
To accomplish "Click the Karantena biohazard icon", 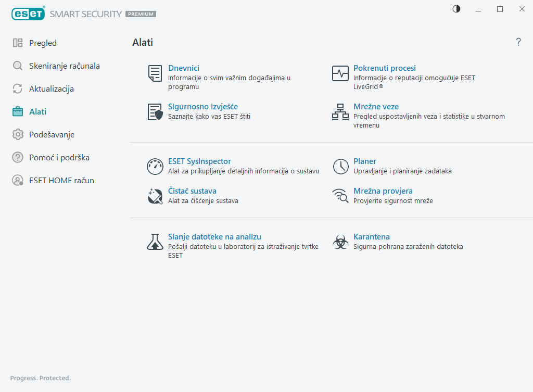I will (340, 242).
